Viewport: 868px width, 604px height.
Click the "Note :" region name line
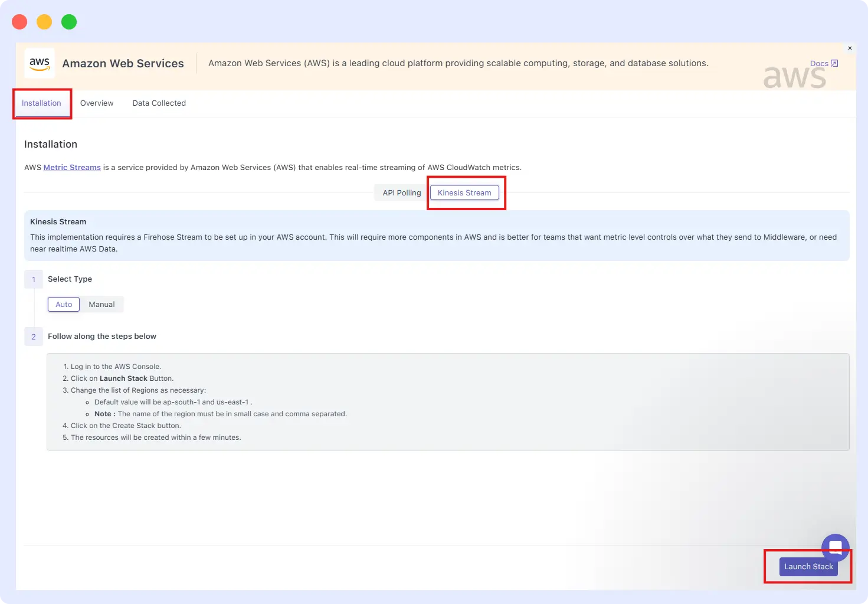click(x=221, y=414)
